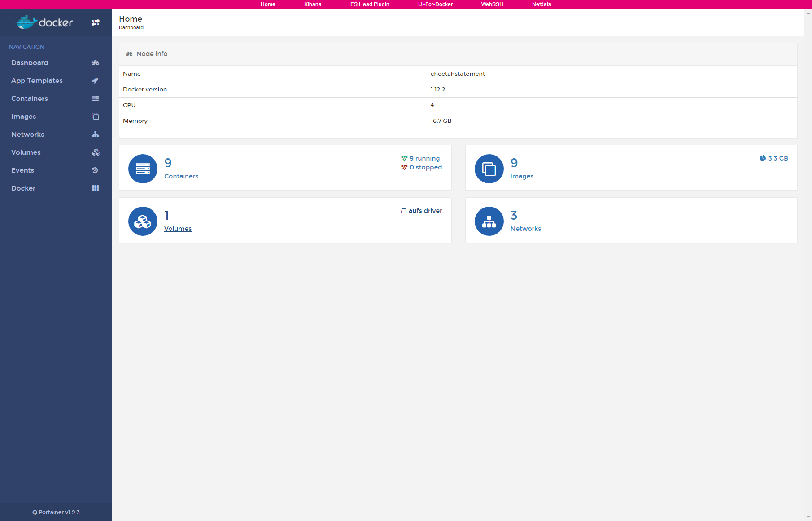
Task: Toggle the sidebar collapse arrows icon
Action: [x=96, y=22]
